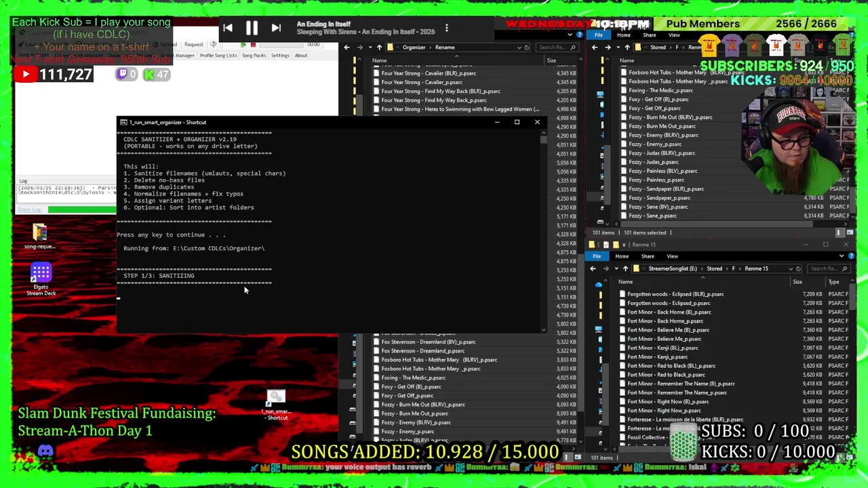Open media overlay three-dot options menu
868x488 pixels.
pyautogui.click(x=446, y=28)
